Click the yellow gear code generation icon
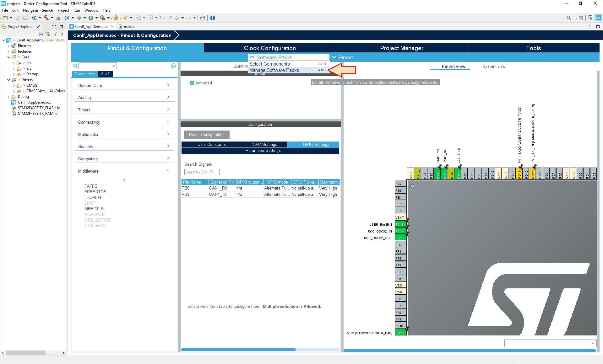 coord(116,18)
